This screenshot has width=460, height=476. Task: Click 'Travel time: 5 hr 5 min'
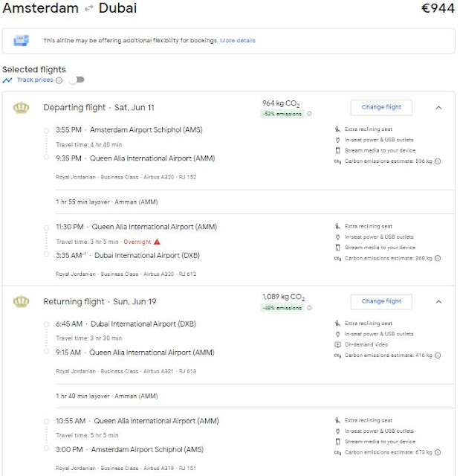[x=87, y=435]
